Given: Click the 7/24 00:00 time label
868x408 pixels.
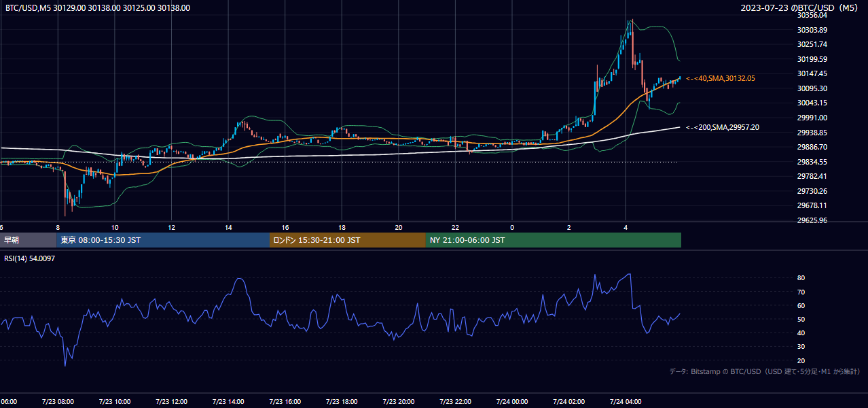Looking at the screenshot, I should click(511, 402).
